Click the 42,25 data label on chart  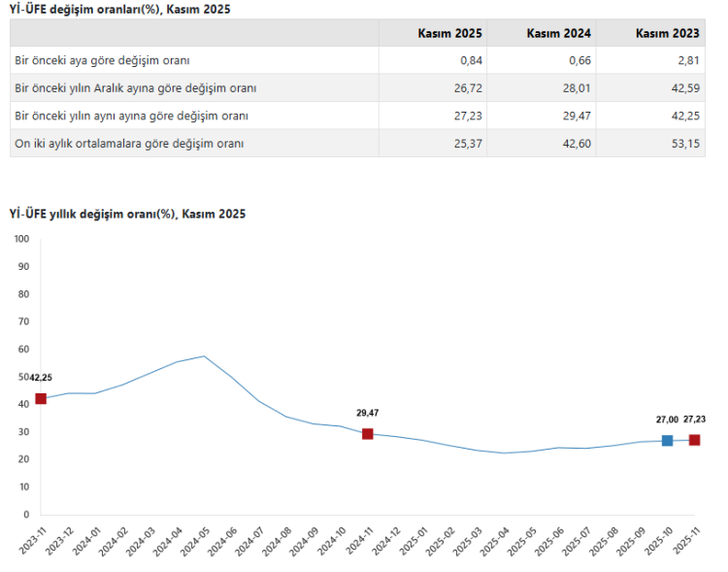pyautogui.click(x=41, y=378)
